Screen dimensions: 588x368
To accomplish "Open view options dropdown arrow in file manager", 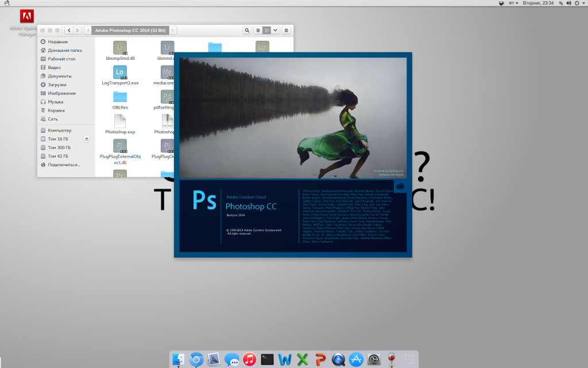I will (x=275, y=30).
